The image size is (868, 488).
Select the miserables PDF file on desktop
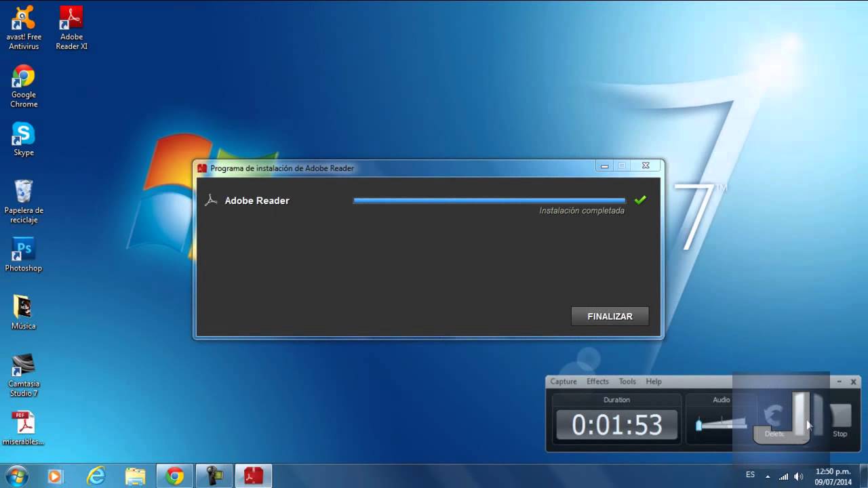pos(24,428)
